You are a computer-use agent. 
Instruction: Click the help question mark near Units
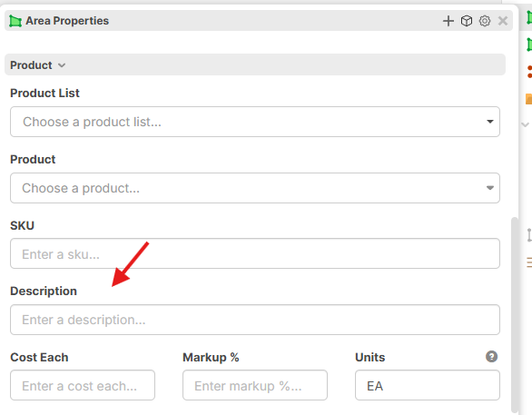click(491, 357)
